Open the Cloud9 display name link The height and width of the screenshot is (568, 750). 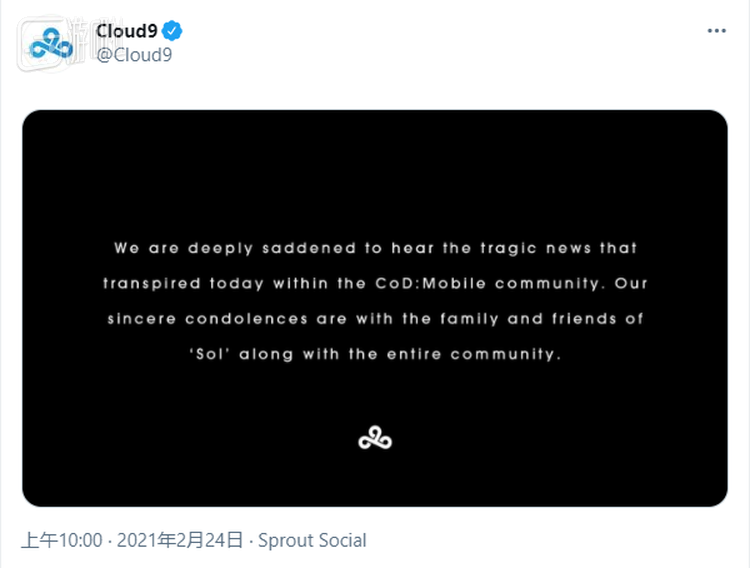point(126,31)
